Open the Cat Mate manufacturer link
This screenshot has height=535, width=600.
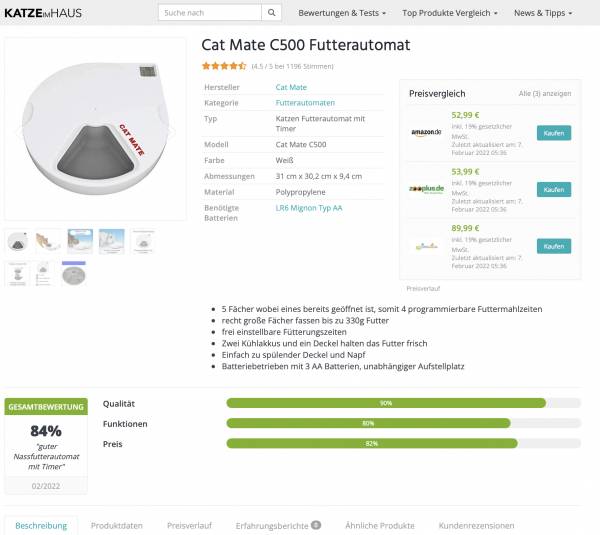pos(291,87)
